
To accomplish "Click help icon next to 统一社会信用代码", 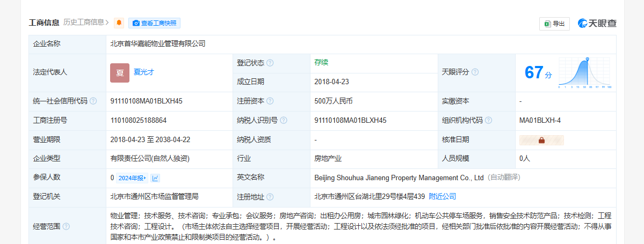I will tap(93, 101).
